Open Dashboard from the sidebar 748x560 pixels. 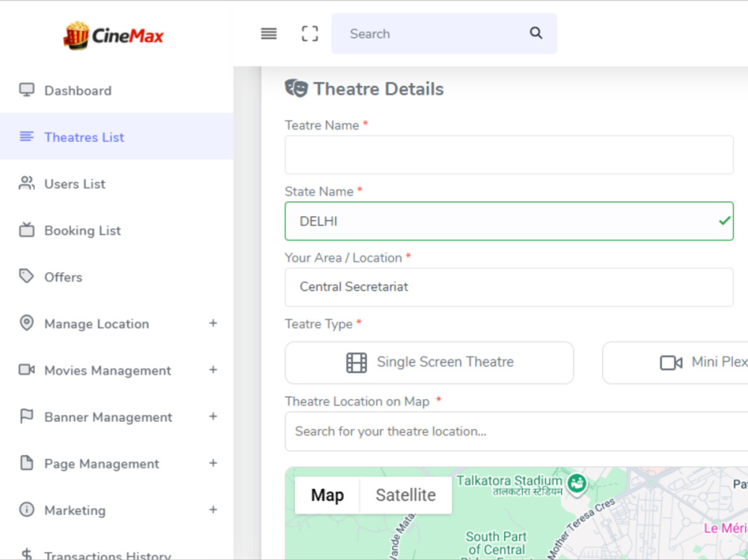tap(117, 90)
